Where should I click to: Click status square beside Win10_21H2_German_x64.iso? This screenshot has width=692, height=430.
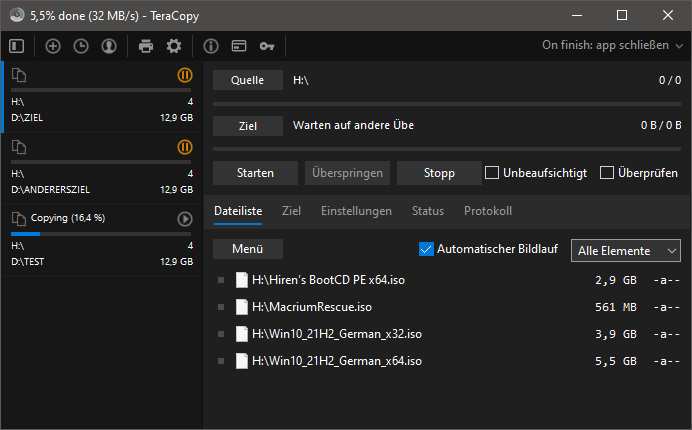tap(221, 361)
